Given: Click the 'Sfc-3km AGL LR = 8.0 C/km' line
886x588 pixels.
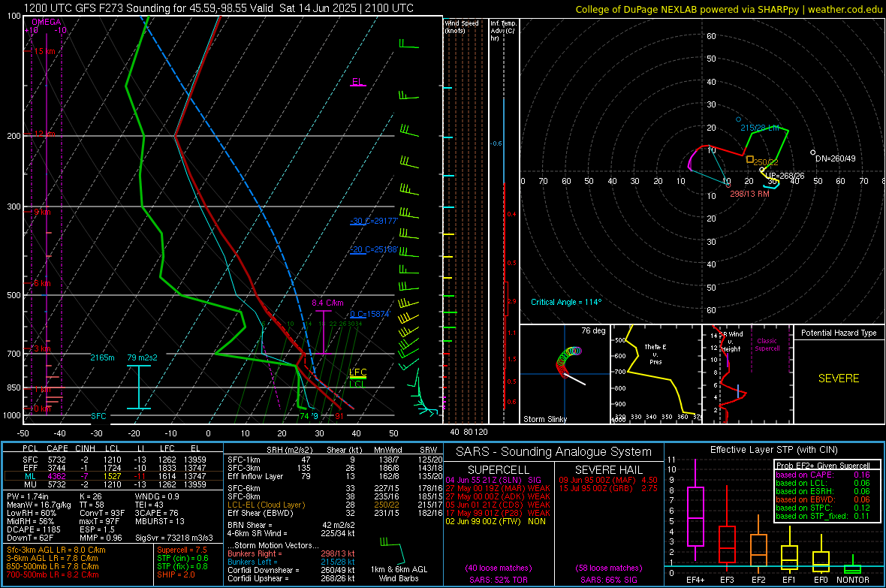Looking at the screenshot, I should click(x=56, y=550).
